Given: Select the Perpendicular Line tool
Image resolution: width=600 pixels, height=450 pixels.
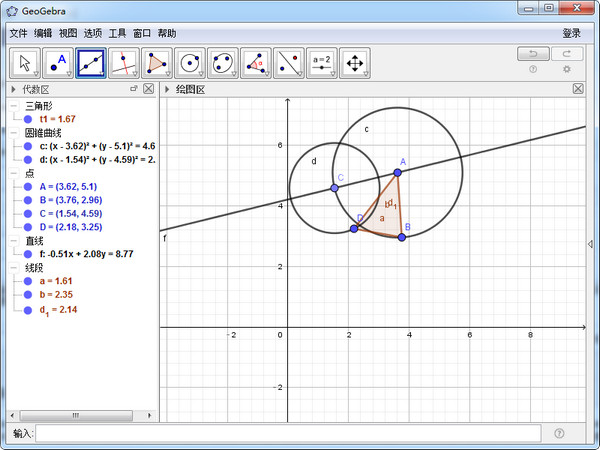Looking at the screenshot, I should (125, 64).
